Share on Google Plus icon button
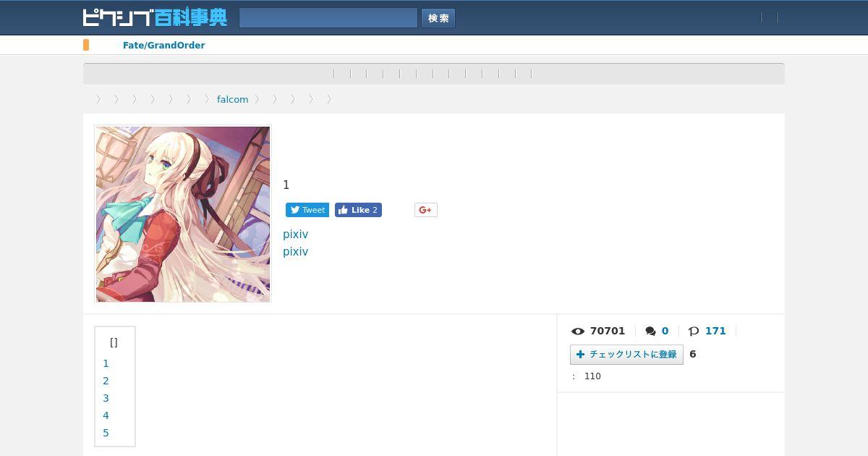Screen dimensions: 868x456 426,210
